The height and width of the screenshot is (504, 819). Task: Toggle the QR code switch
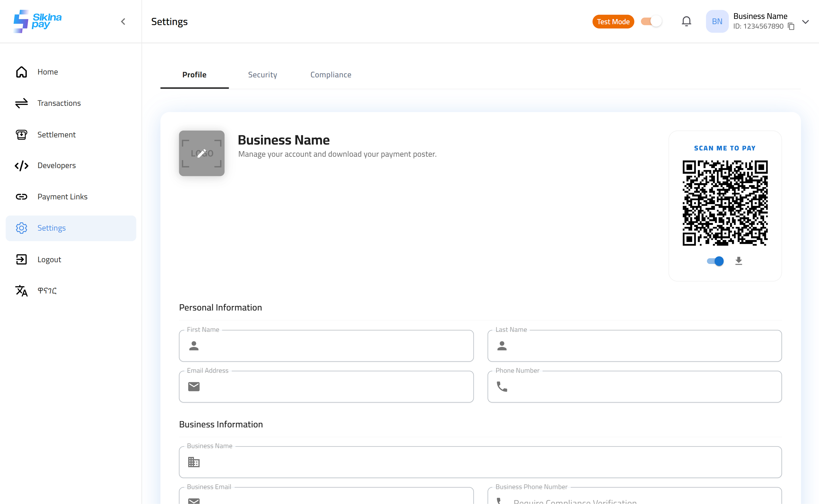pyautogui.click(x=715, y=261)
